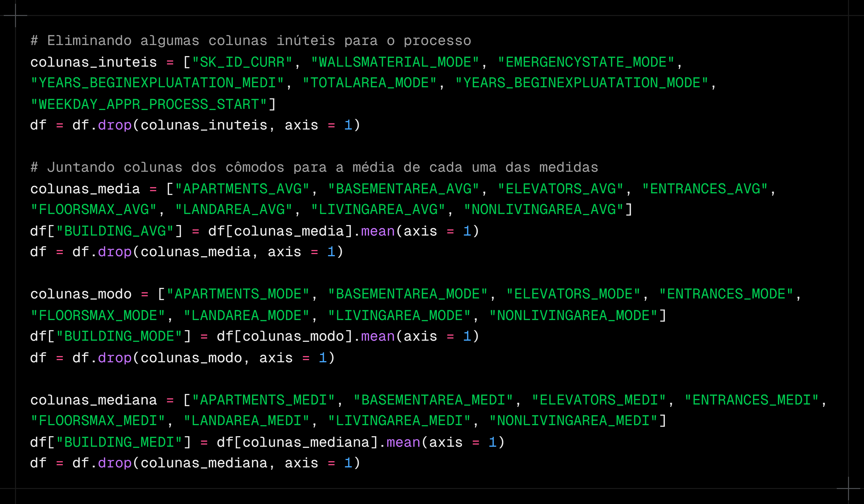The height and width of the screenshot is (504, 864).
Task: Click the variable colunas_mediana in its assignment
Action: click(x=94, y=400)
